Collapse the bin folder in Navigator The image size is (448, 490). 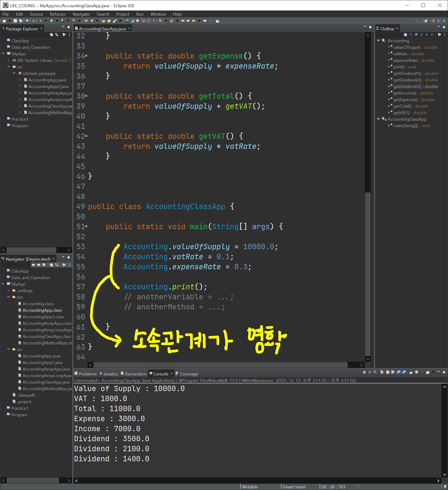[8, 297]
